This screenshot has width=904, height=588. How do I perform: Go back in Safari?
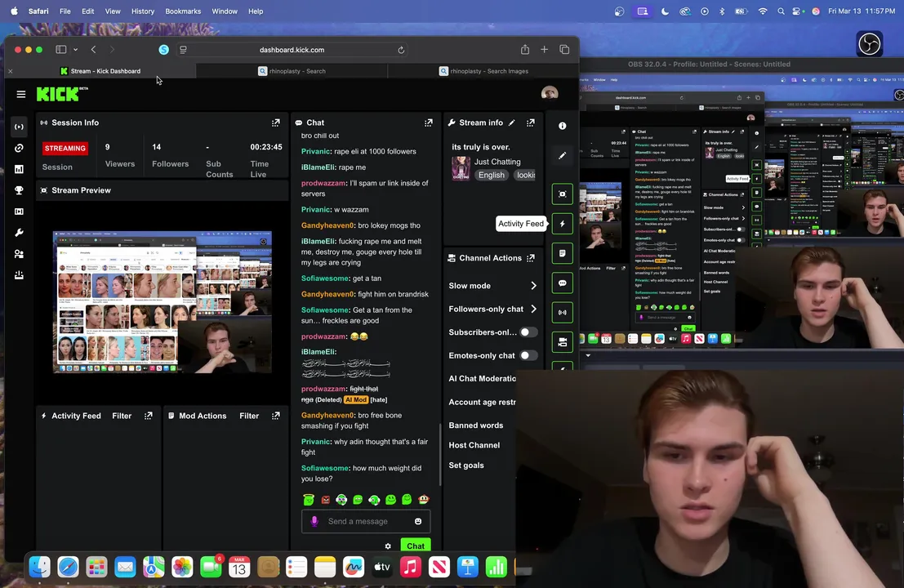[93, 50]
